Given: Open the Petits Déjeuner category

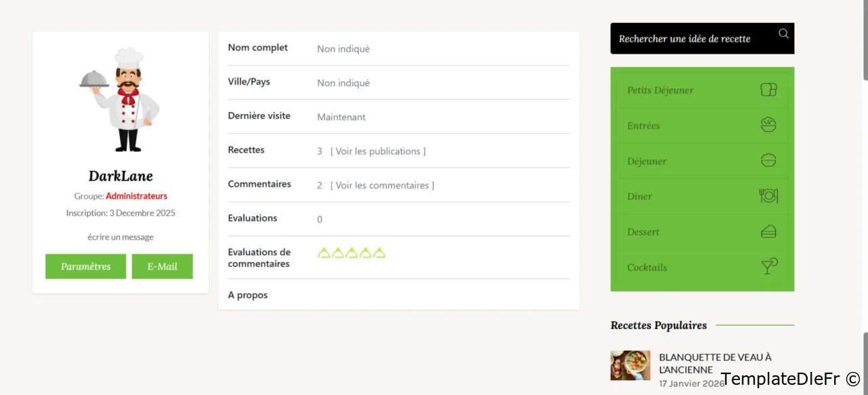Looking at the screenshot, I should tap(660, 90).
